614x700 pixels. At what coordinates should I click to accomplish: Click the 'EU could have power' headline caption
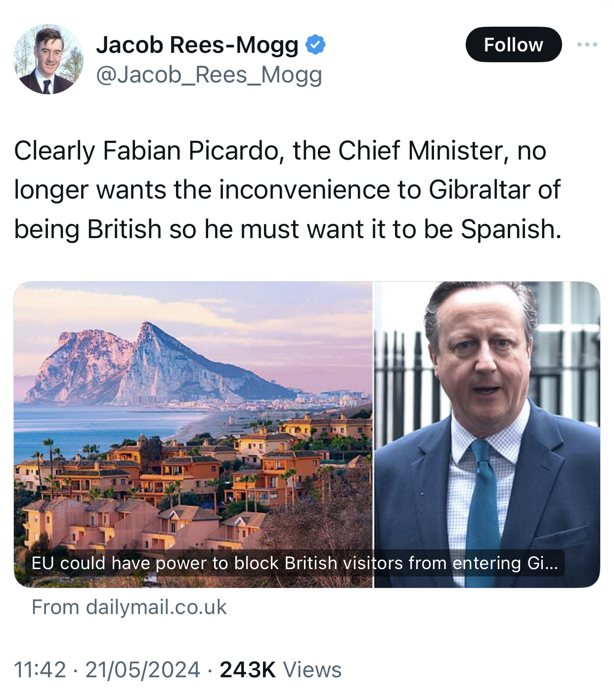click(295, 563)
